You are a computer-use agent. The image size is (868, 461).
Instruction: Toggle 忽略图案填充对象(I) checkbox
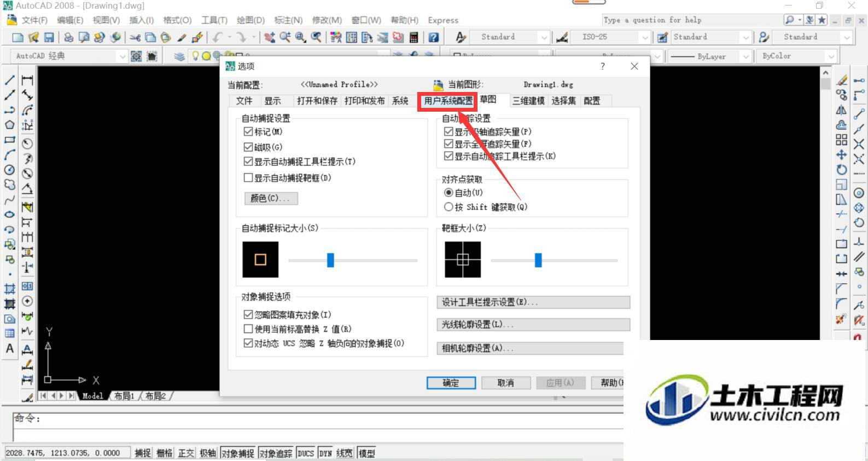pyautogui.click(x=248, y=315)
